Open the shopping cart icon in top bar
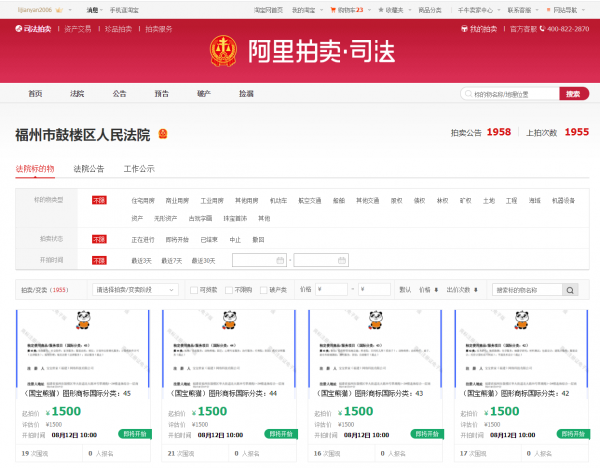Screen dimensions: 600x468 click(333, 10)
